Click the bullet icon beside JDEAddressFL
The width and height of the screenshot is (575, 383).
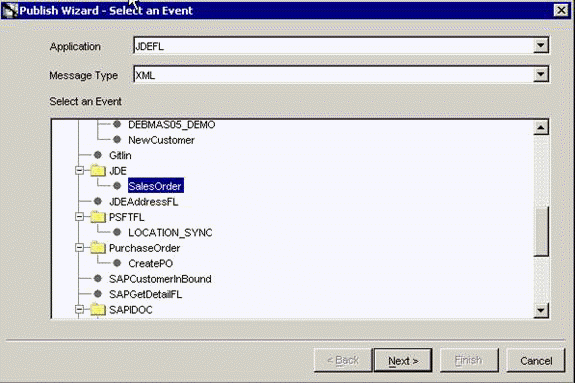tap(98, 201)
